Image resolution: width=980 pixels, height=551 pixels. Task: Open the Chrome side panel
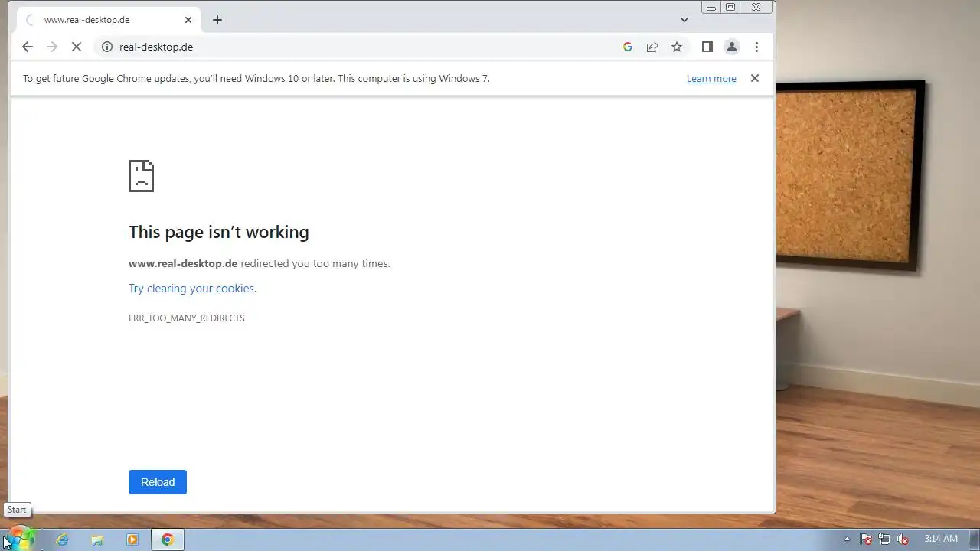click(x=707, y=47)
